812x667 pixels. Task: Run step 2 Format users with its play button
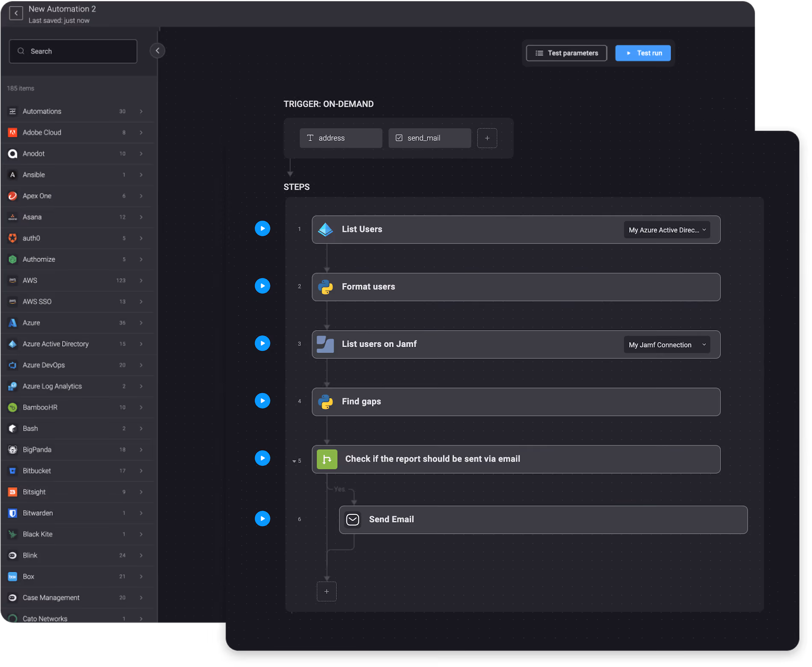[262, 286]
